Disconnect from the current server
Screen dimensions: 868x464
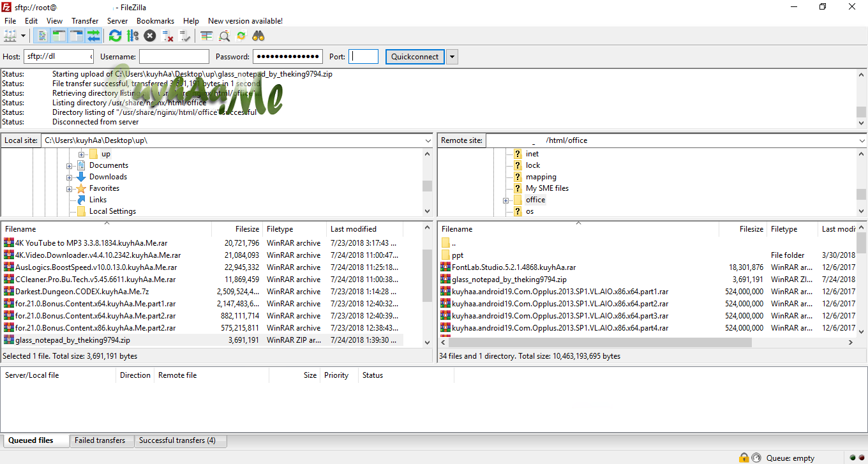[167, 36]
